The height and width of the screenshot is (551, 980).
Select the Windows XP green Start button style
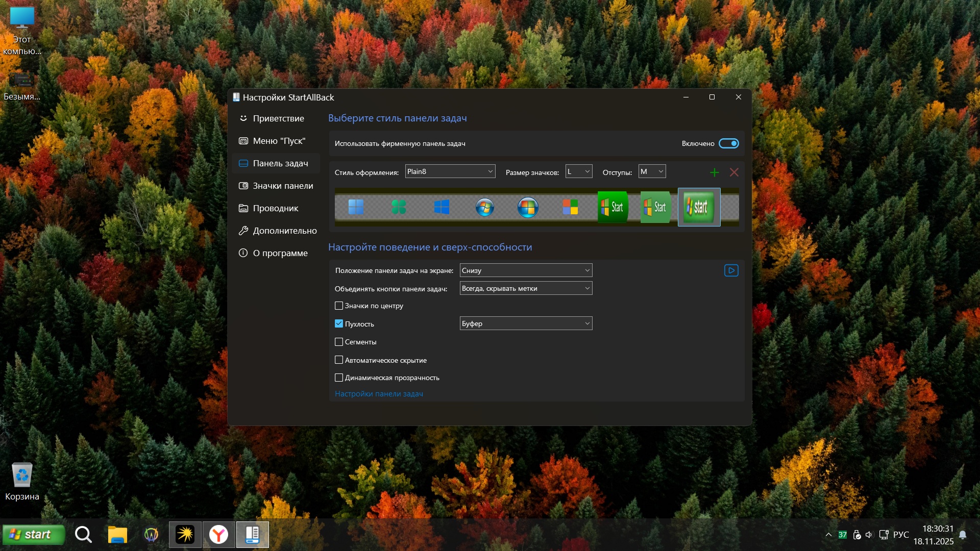pos(612,207)
